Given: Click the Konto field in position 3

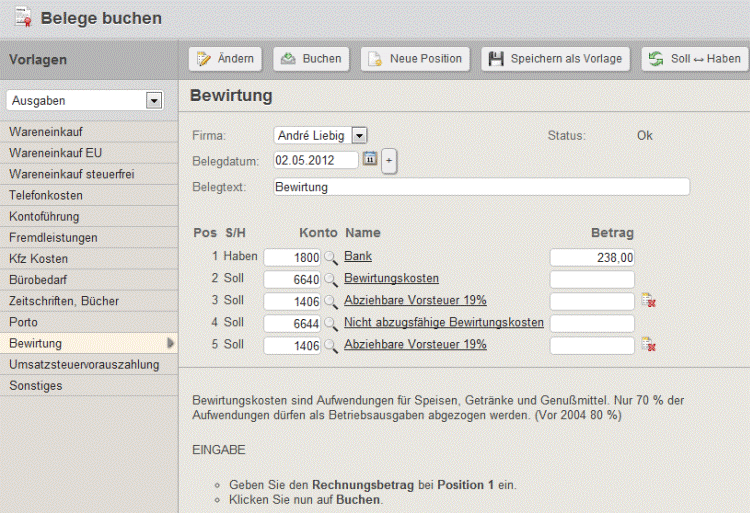Looking at the screenshot, I should coord(292,302).
